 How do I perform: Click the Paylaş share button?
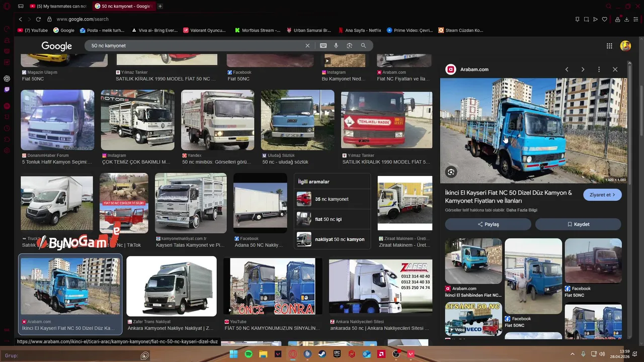click(488, 224)
